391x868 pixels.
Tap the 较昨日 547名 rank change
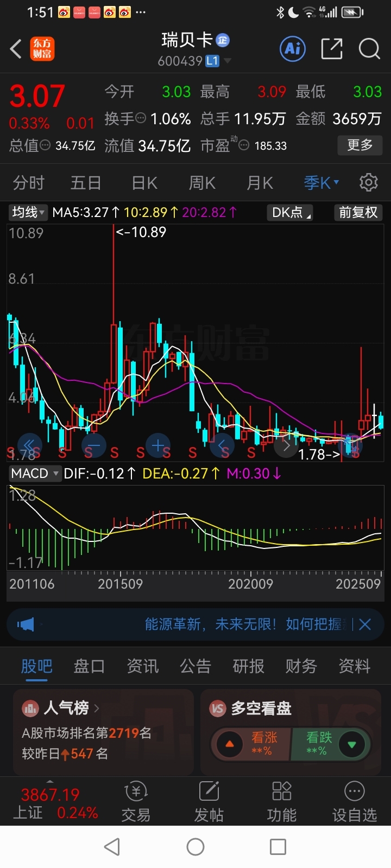[x=65, y=754]
